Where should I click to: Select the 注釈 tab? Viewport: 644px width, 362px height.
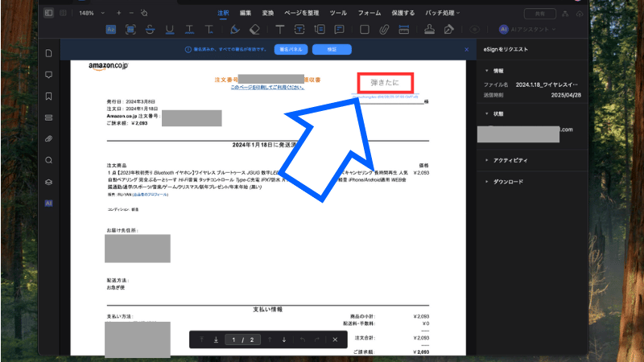click(223, 13)
